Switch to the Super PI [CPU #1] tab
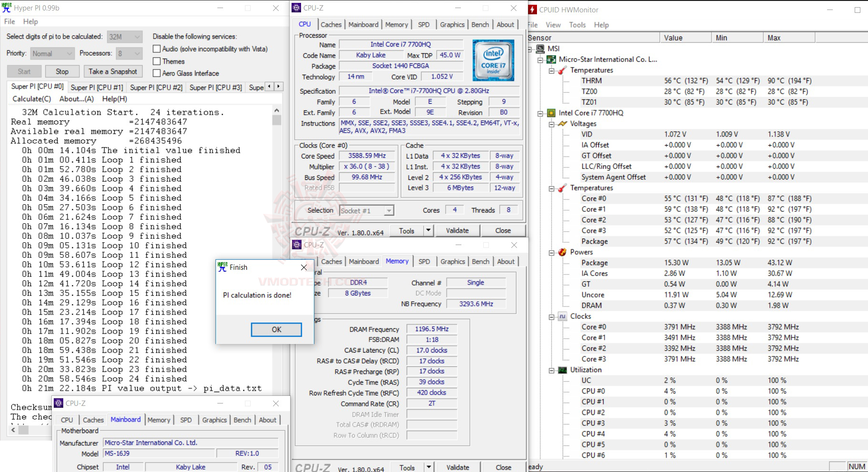Viewport: 868px width, 472px height. [97, 88]
